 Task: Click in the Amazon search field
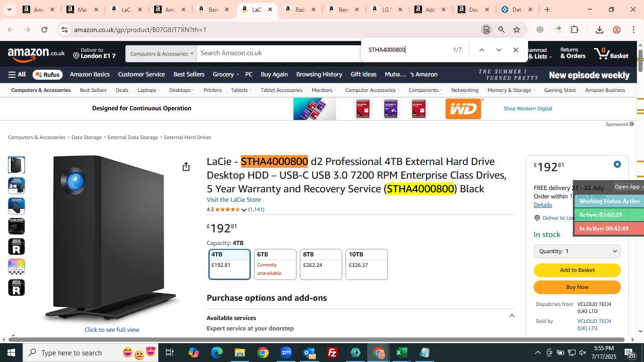pyautogui.click(x=278, y=53)
